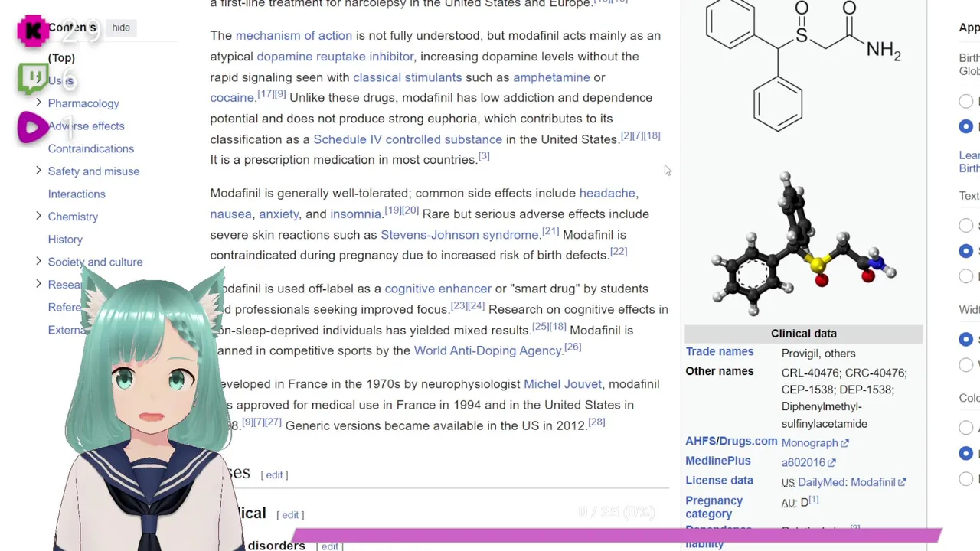
Task: Expand Safety and misuse in contents
Action: [x=38, y=171]
